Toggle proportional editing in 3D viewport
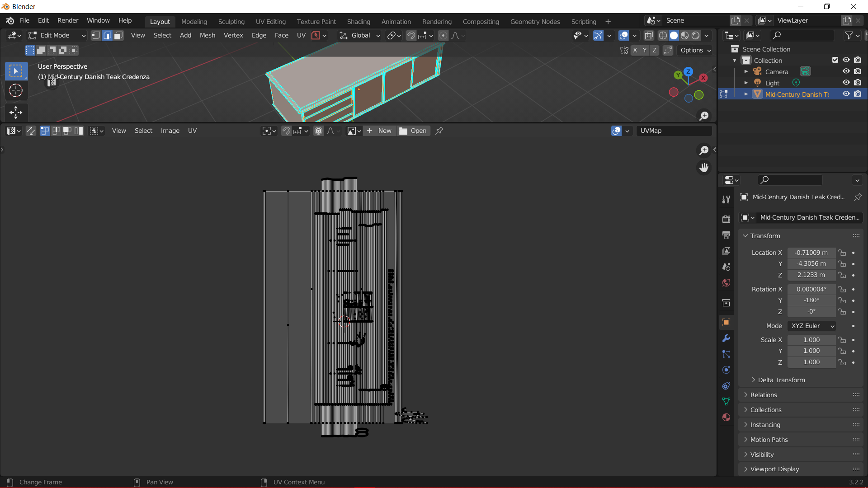Image resolution: width=868 pixels, height=488 pixels. click(443, 35)
